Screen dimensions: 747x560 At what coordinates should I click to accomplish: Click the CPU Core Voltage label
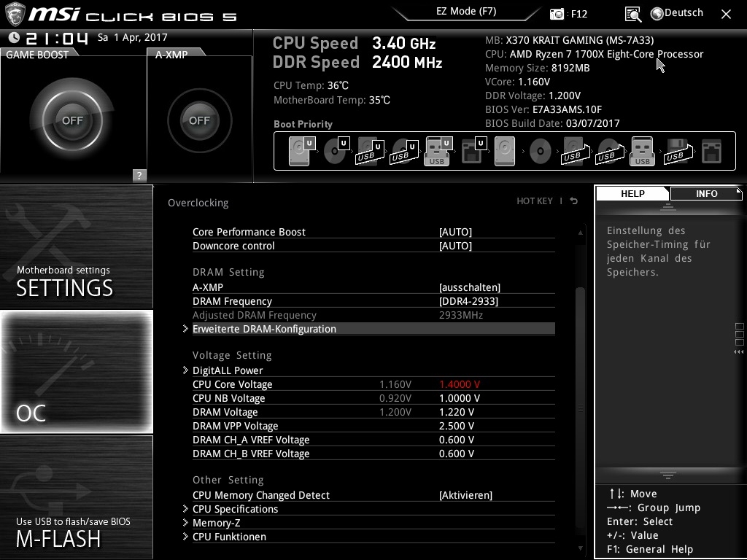coord(233,384)
